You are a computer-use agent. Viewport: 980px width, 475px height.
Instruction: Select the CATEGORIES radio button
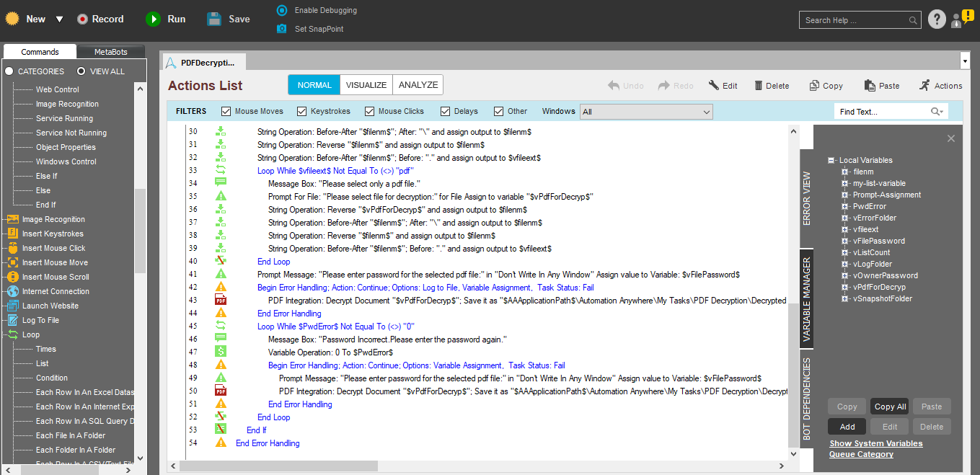(9, 71)
